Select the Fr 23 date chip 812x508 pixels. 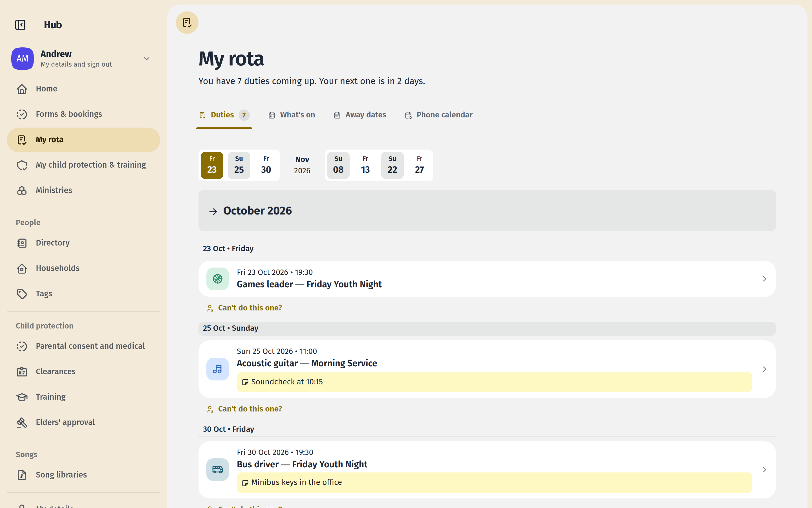212,165
